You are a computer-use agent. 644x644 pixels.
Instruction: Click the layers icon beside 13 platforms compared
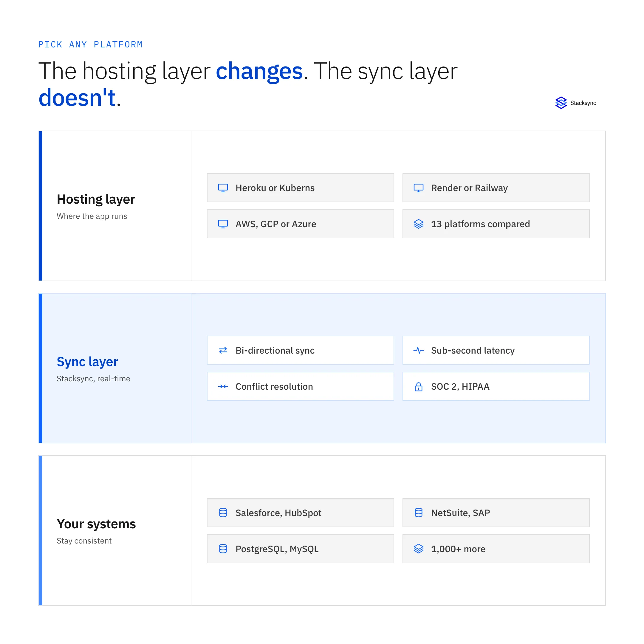[419, 224]
